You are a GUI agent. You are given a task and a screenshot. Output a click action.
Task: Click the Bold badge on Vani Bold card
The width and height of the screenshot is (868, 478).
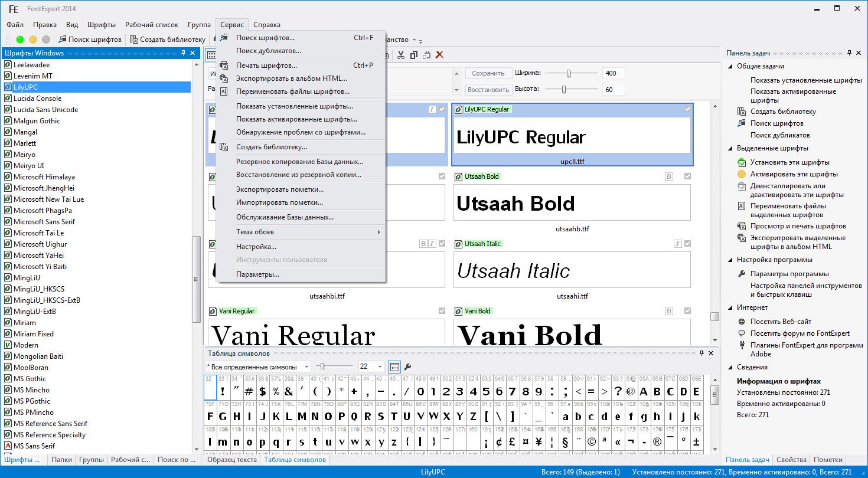click(669, 311)
